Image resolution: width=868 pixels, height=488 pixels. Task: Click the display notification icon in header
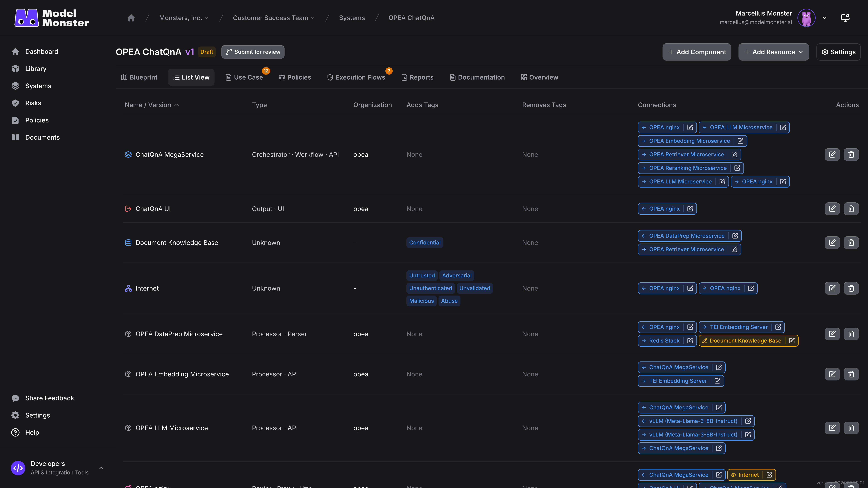(x=845, y=18)
